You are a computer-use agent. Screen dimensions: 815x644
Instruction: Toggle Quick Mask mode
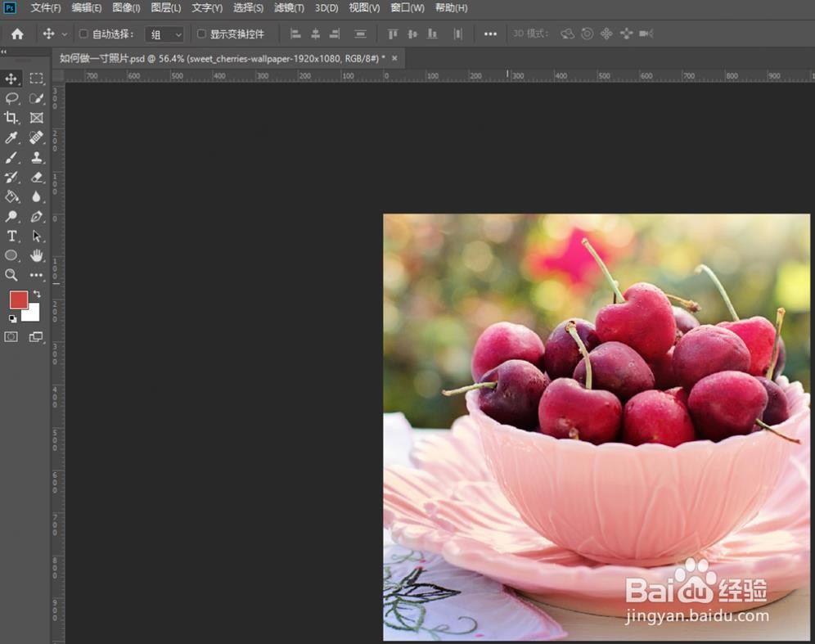(x=11, y=337)
